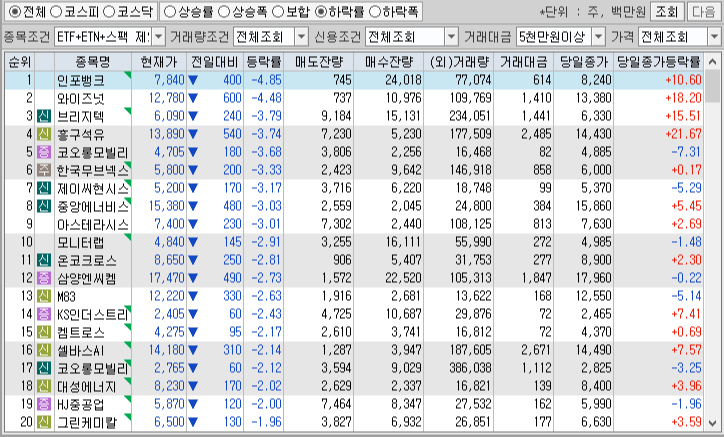Click the 다음 next button

pyautogui.click(x=704, y=12)
